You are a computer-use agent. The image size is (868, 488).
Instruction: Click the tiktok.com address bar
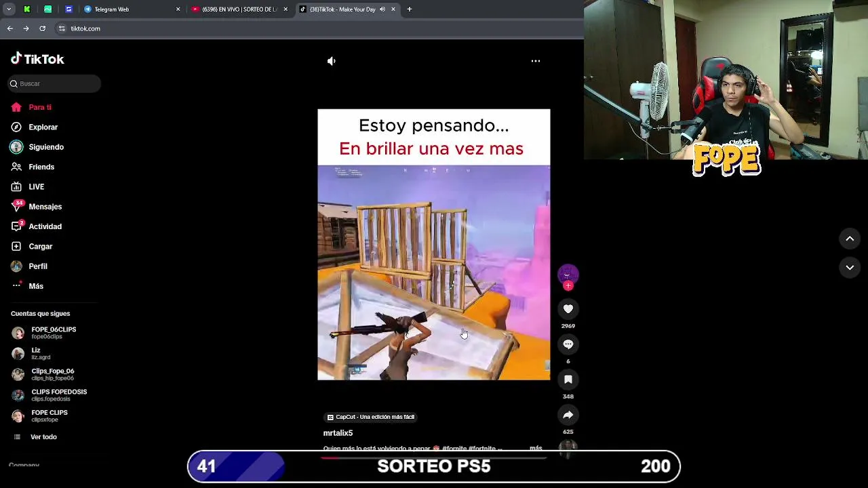(319, 28)
